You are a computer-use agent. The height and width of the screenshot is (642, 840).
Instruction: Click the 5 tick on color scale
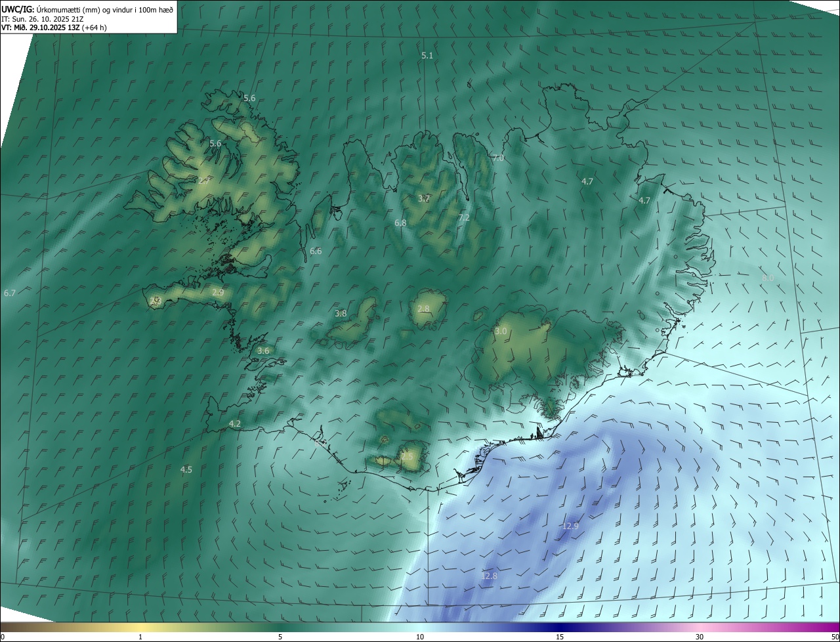pos(280,637)
